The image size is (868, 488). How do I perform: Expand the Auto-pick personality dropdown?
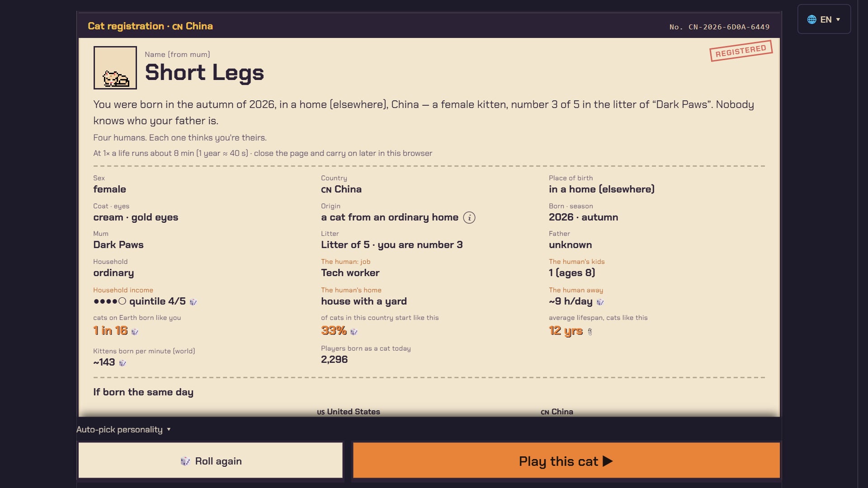123,429
